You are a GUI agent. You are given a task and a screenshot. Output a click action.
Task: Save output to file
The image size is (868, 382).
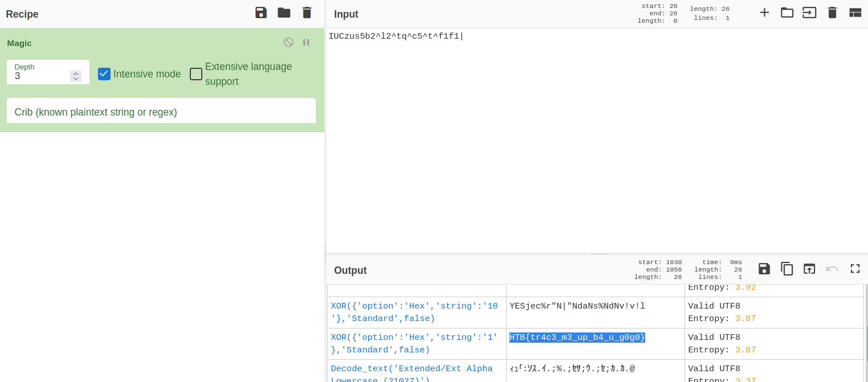point(764,269)
